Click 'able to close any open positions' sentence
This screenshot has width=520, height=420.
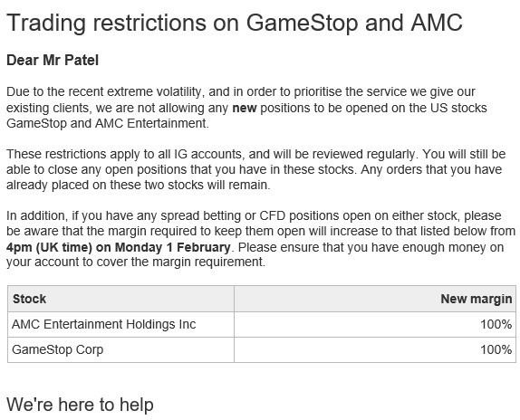(180, 169)
